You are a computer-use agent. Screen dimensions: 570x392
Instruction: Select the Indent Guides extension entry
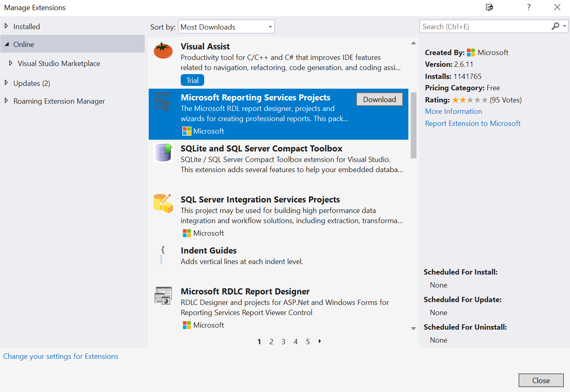[278, 263]
